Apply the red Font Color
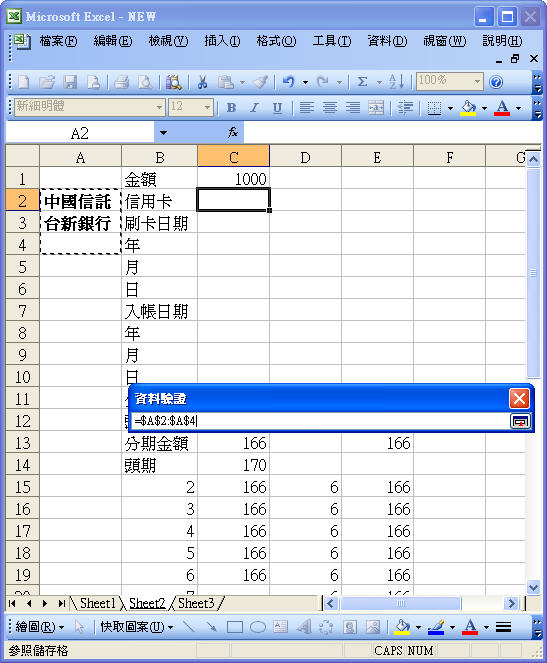Viewport: 547px width, 663px height. tap(502, 107)
